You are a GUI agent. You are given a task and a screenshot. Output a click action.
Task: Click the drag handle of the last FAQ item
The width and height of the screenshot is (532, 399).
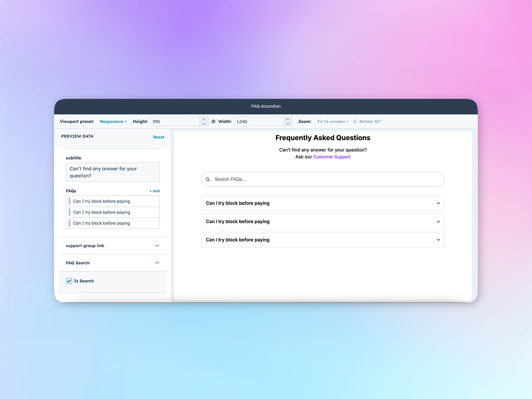[70, 223]
